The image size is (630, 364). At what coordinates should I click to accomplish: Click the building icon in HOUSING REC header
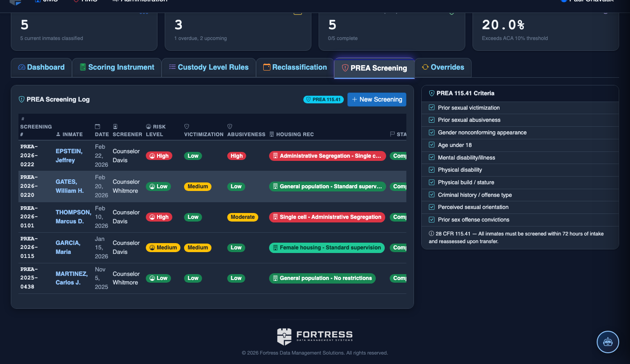click(272, 134)
